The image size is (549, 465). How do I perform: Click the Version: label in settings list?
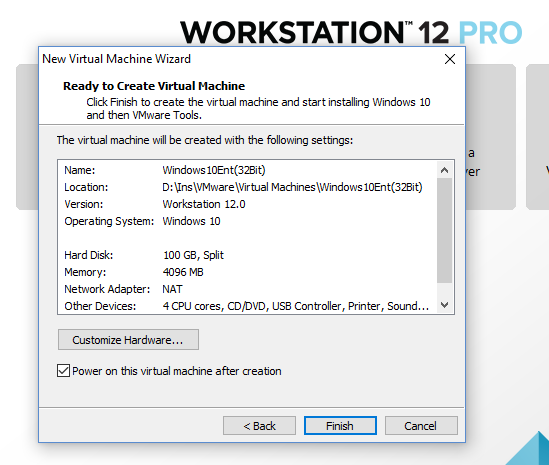pyautogui.click(x=84, y=204)
